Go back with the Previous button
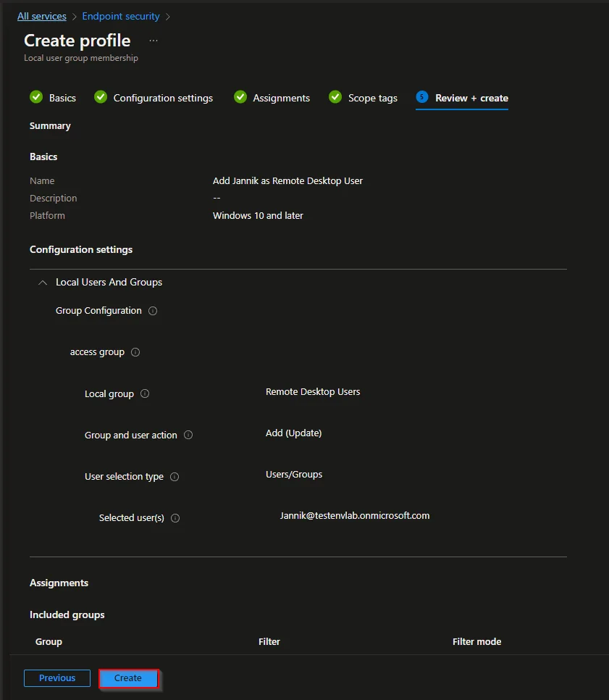The image size is (609, 700). coord(57,678)
